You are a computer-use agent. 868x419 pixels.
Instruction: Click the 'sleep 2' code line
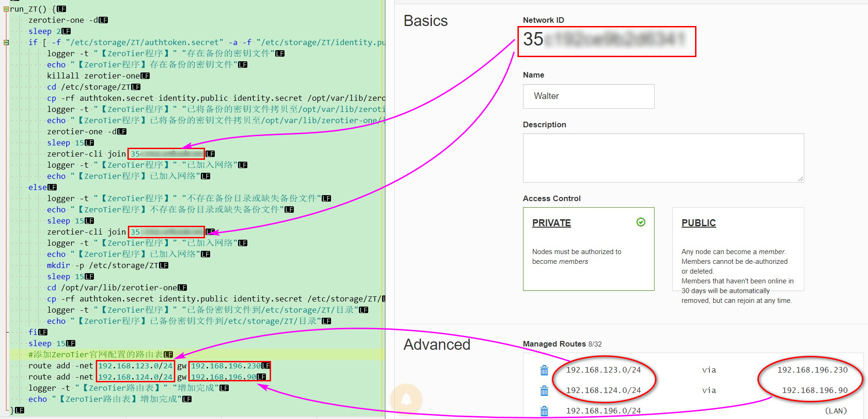[x=45, y=31]
